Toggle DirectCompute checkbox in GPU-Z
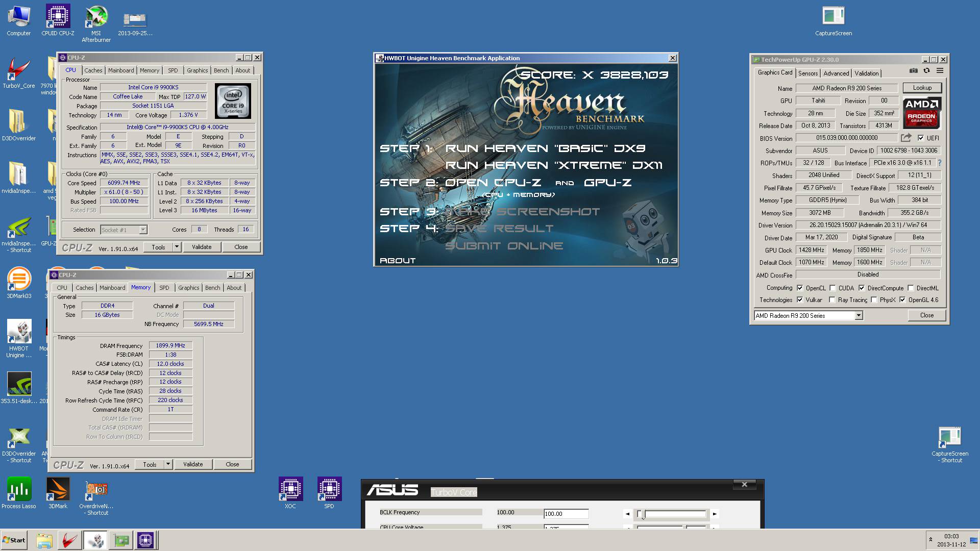980x551 pixels. (862, 288)
